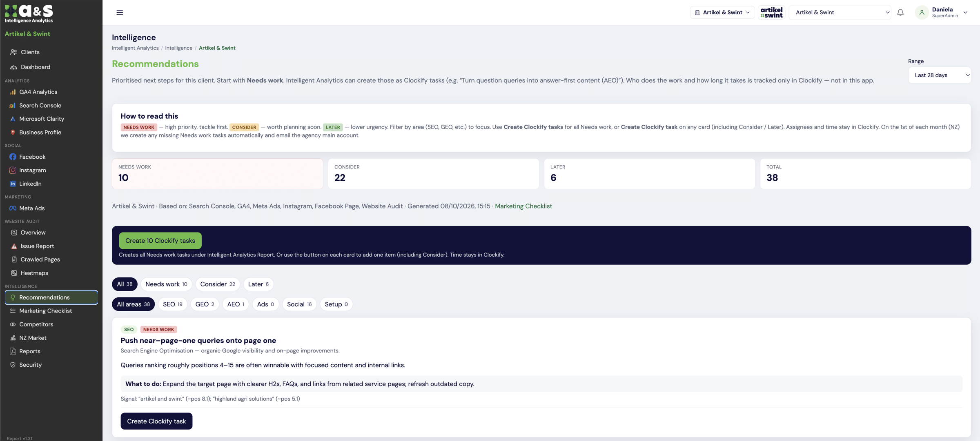Click Intelligent Analytics breadcrumb link

point(135,48)
